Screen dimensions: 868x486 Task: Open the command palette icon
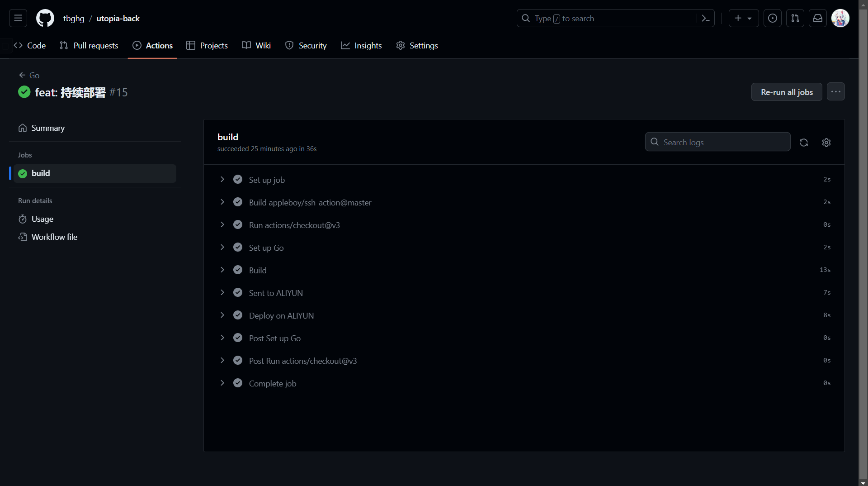click(x=705, y=19)
